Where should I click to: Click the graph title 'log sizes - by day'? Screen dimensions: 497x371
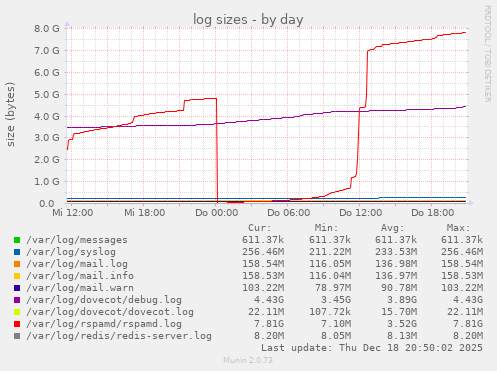[x=248, y=19]
